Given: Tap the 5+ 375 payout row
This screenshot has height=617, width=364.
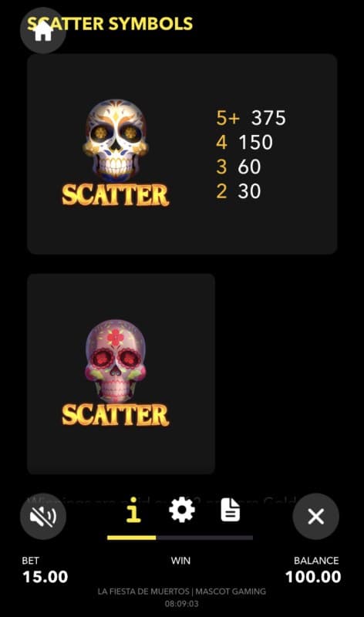Looking at the screenshot, I should (x=251, y=118).
